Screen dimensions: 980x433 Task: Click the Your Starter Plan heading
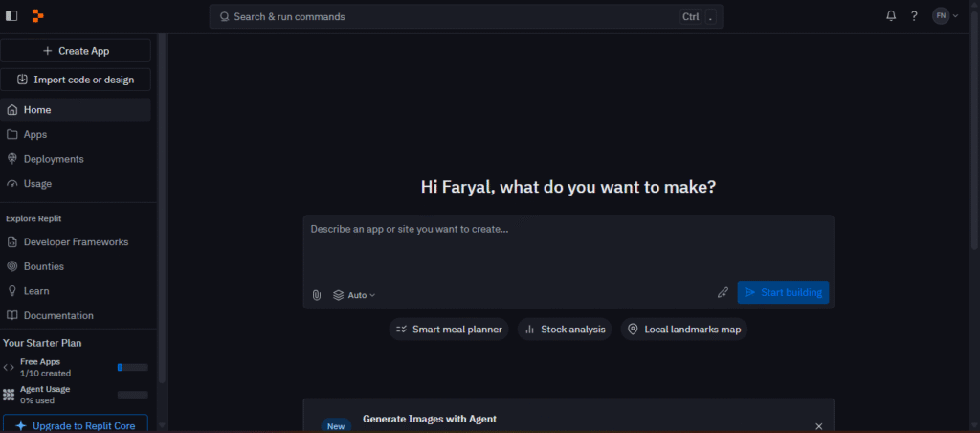42,343
